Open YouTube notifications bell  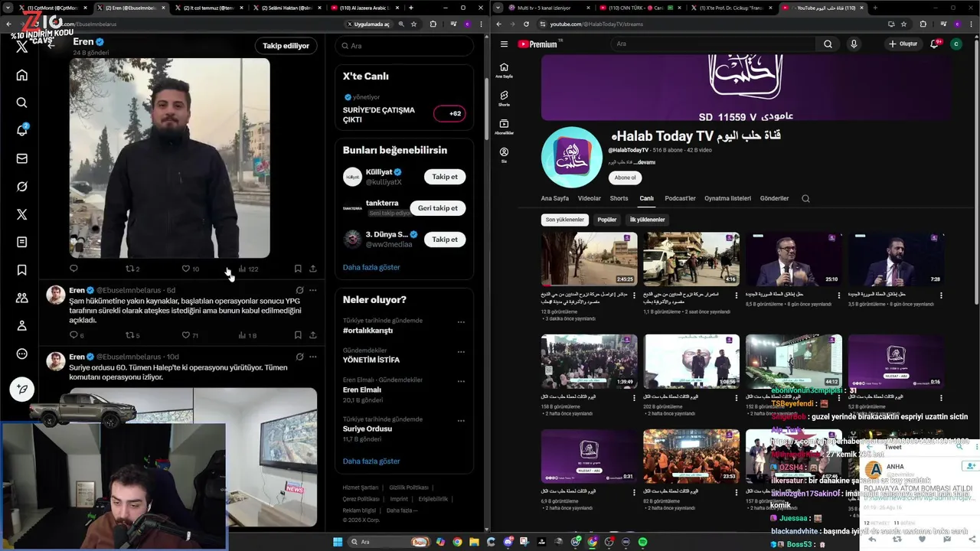tap(934, 44)
